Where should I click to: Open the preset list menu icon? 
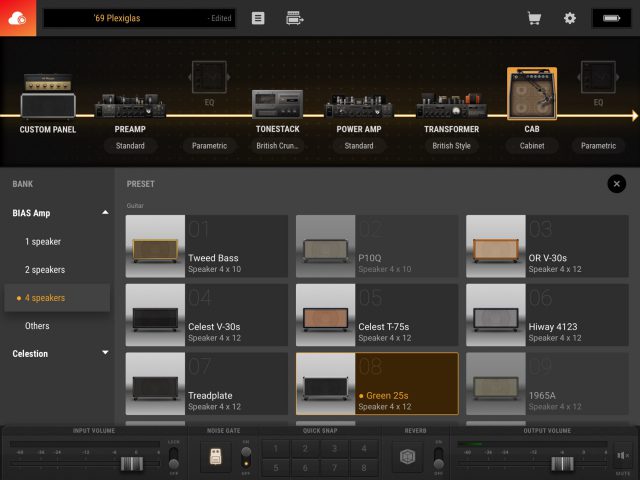(x=258, y=18)
